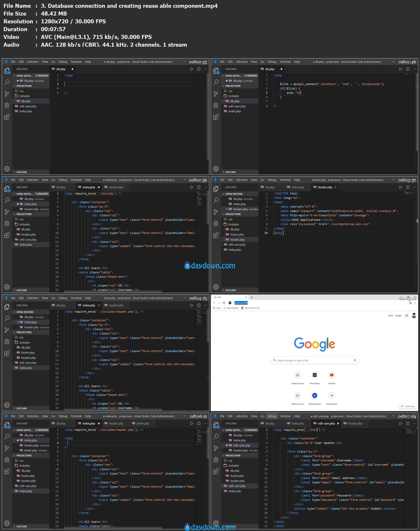Viewport: 420px width, 531px height.
Task: Open Source Control in the 00:00:53 frame
Action: [7, 94]
